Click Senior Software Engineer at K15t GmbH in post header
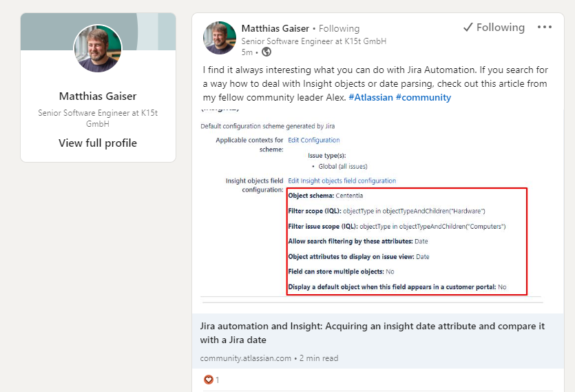Image resolution: width=575 pixels, height=392 pixels. tap(314, 41)
